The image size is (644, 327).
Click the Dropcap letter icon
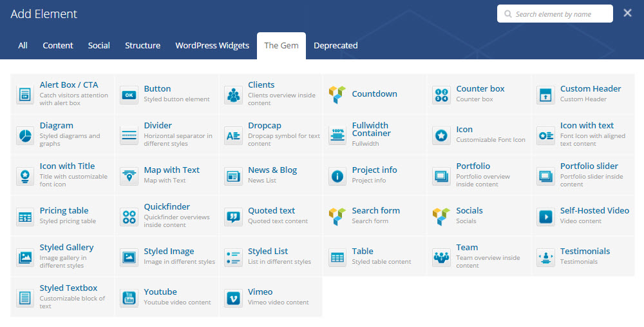click(233, 135)
